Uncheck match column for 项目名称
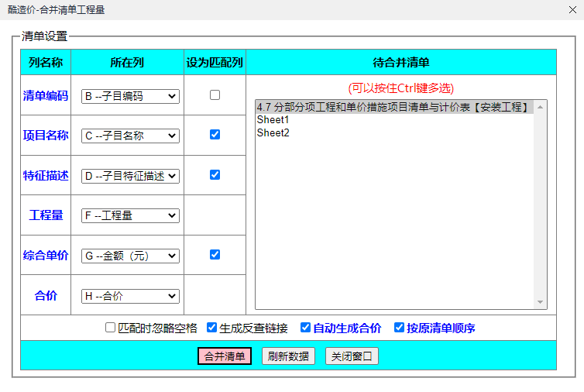 [215, 135]
